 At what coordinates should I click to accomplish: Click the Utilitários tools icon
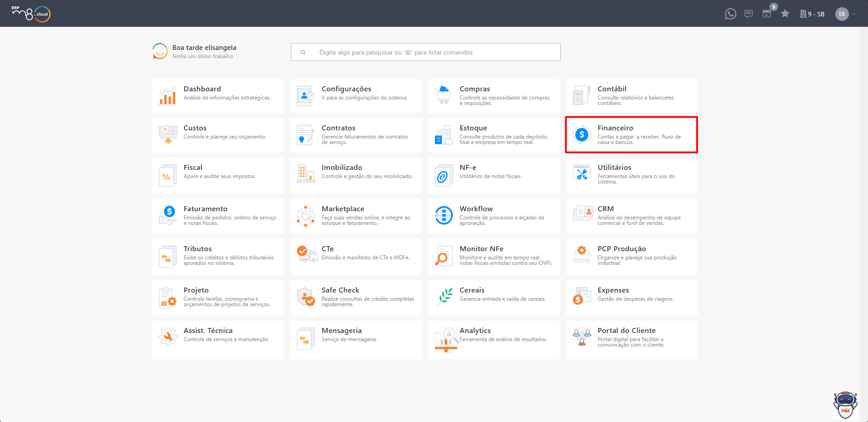582,174
